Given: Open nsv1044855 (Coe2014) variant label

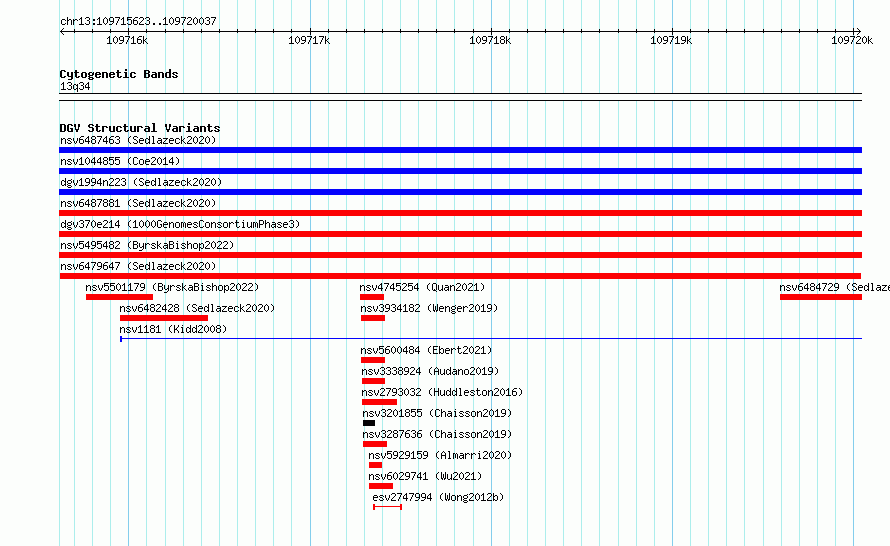Looking at the screenshot, I should click(120, 161).
